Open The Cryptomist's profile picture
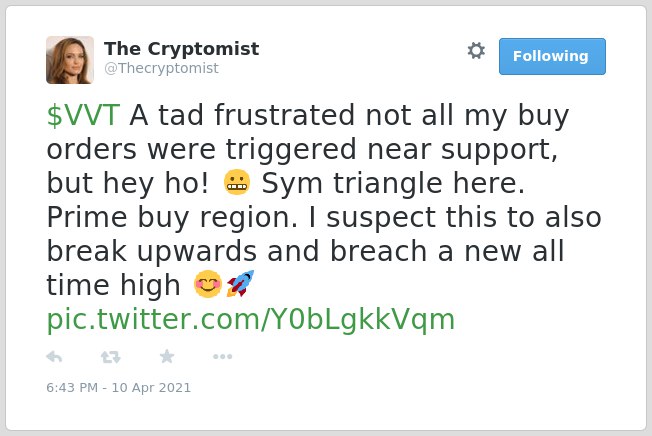This screenshot has height=436, width=652. (70, 60)
